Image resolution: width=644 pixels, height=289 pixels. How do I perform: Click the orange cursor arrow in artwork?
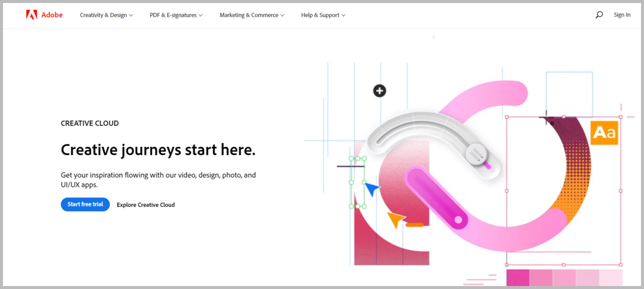[x=396, y=220]
